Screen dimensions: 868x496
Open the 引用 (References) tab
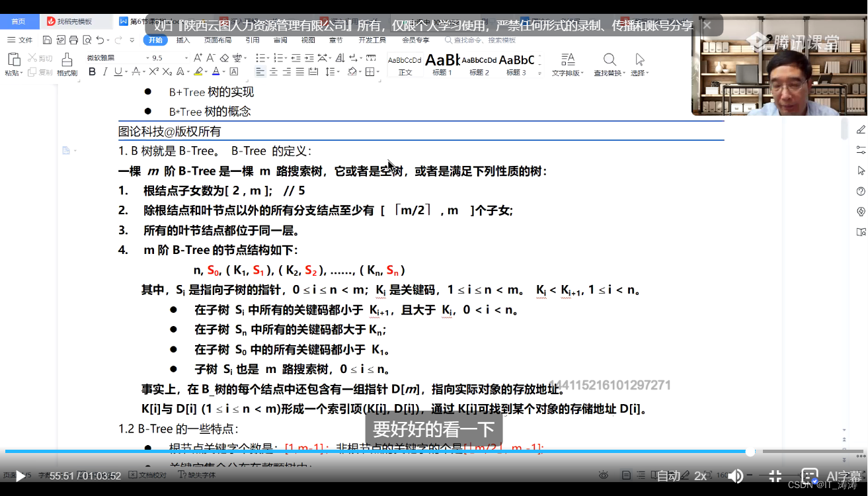[x=252, y=40]
